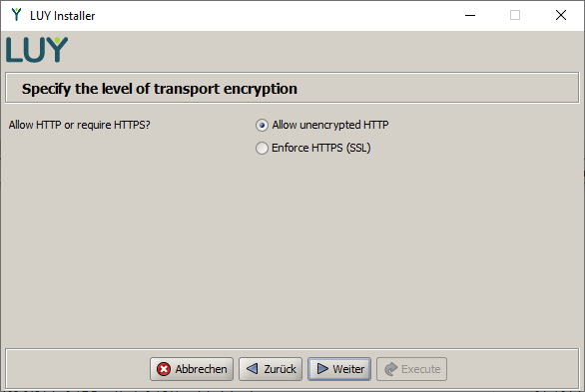Click the 'LUY Installer' title bar text
The height and width of the screenshot is (392, 585).
62,16
